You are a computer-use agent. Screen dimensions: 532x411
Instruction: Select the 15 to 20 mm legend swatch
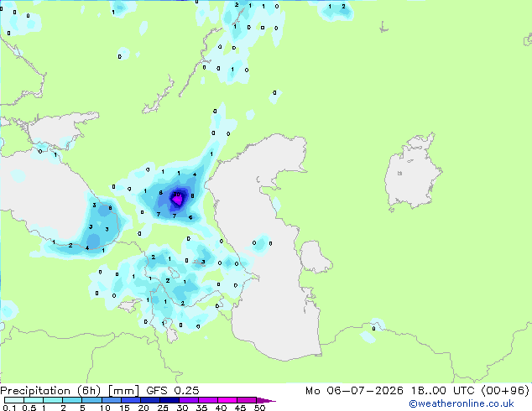(130, 400)
